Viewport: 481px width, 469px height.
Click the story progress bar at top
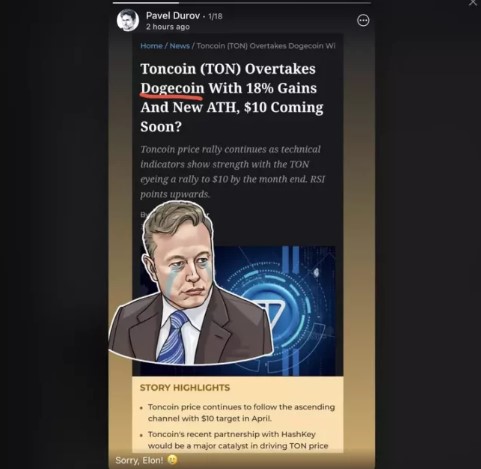point(242,3)
